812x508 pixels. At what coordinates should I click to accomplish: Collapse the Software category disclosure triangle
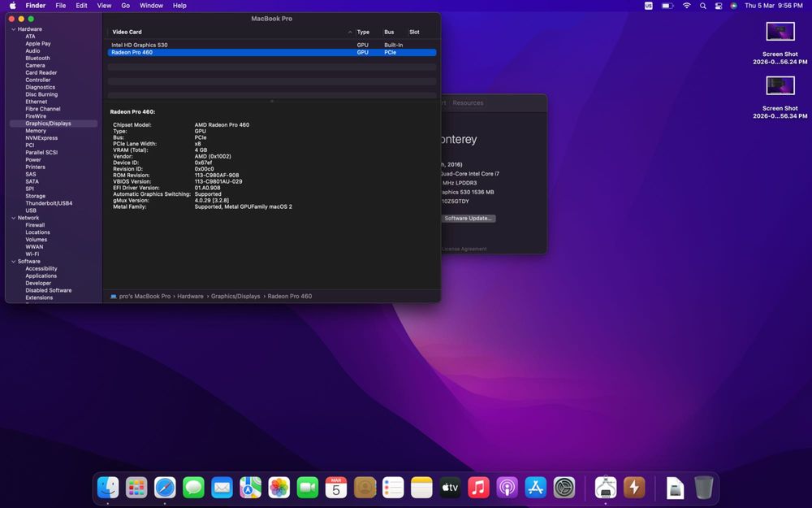13,262
